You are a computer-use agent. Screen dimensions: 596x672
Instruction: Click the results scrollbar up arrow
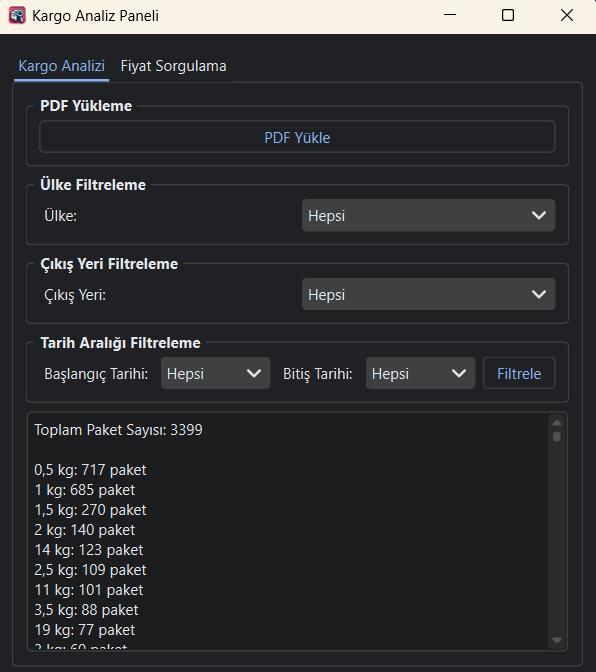[x=557, y=423]
